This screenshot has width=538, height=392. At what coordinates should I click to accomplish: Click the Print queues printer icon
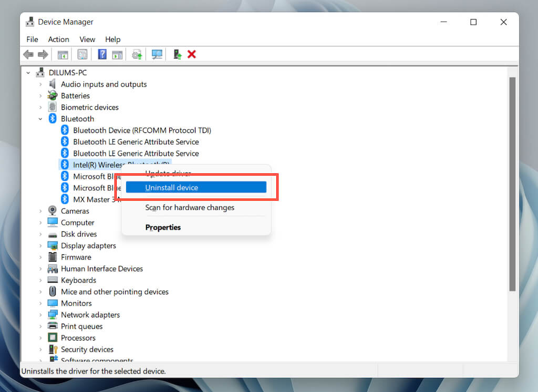tap(53, 326)
